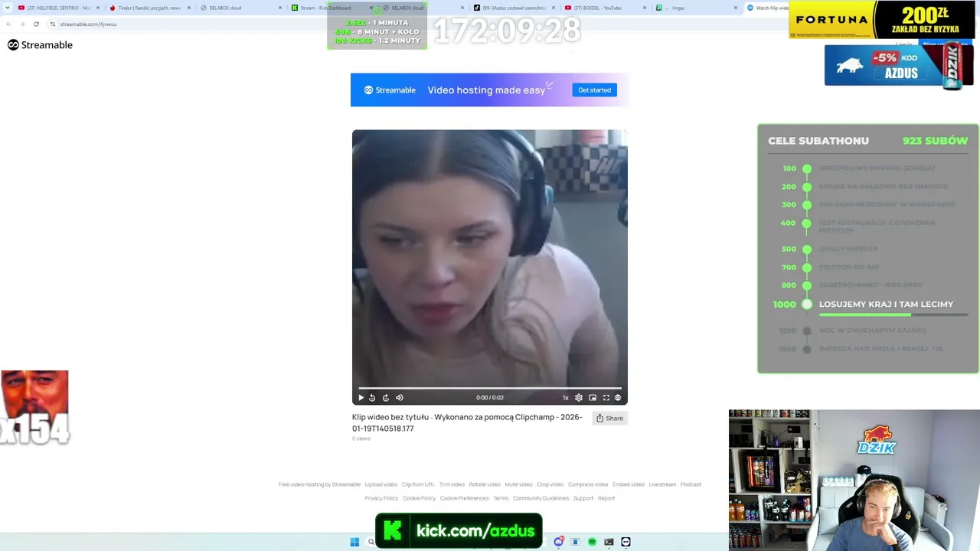Open the Cookie Policy link
Screen dimensions: 980x551
tap(419, 498)
